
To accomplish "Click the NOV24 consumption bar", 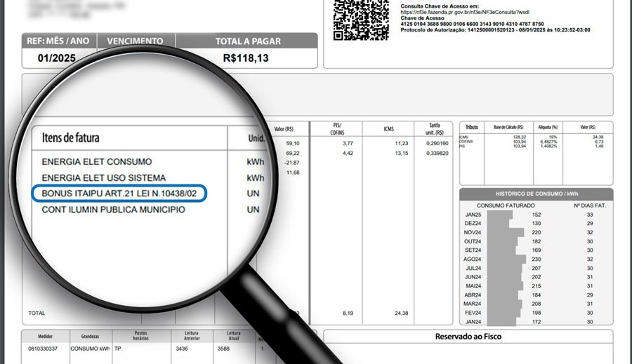I will pyautogui.click(x=506, y=233).
